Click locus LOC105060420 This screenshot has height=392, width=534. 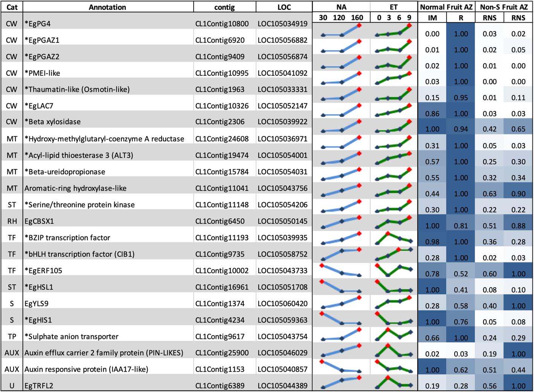pos(283,304)
